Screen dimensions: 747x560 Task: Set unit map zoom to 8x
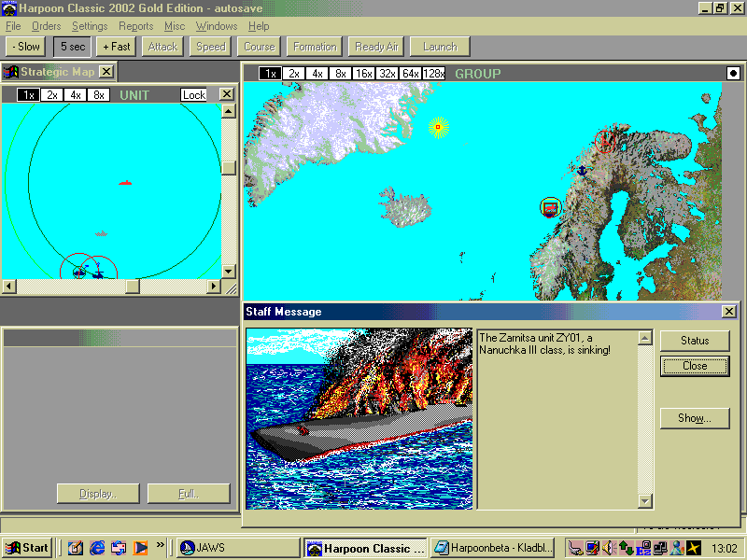(x=99, y=95)
